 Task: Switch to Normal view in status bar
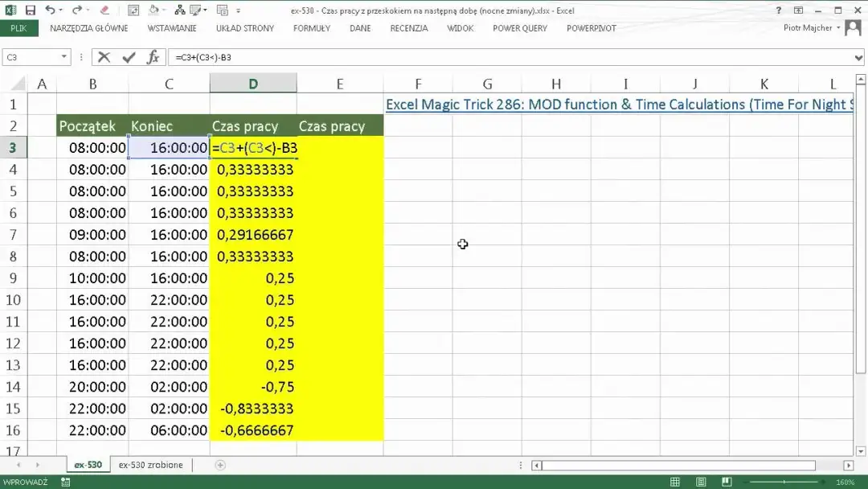coord(675,482)
